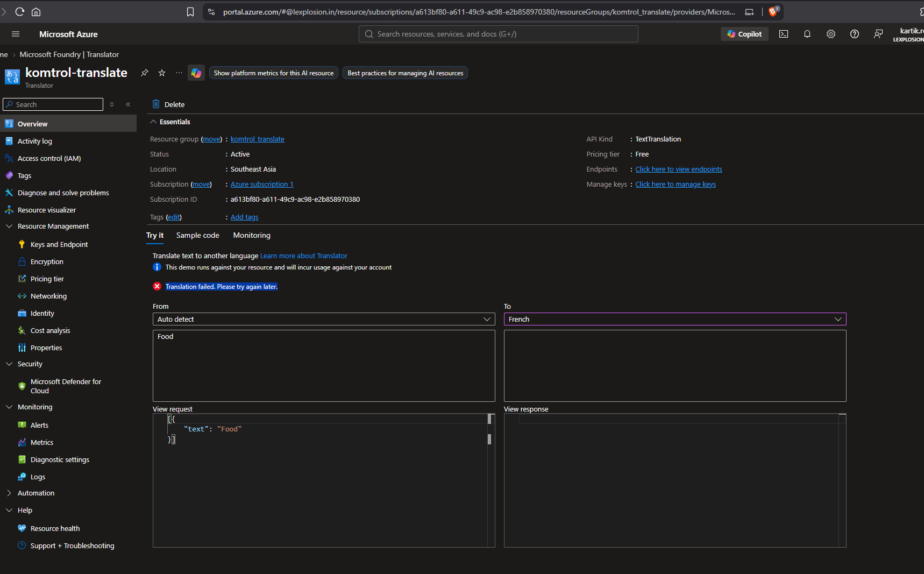Open the From language dropdown
This screenshot has width=924, height=574.
tap(324, 319)
